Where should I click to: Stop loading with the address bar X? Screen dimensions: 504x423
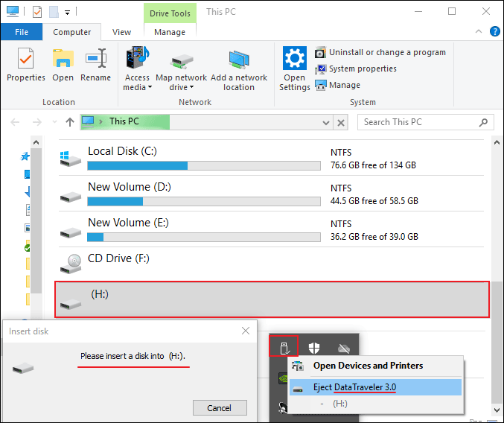coord(341,122)
